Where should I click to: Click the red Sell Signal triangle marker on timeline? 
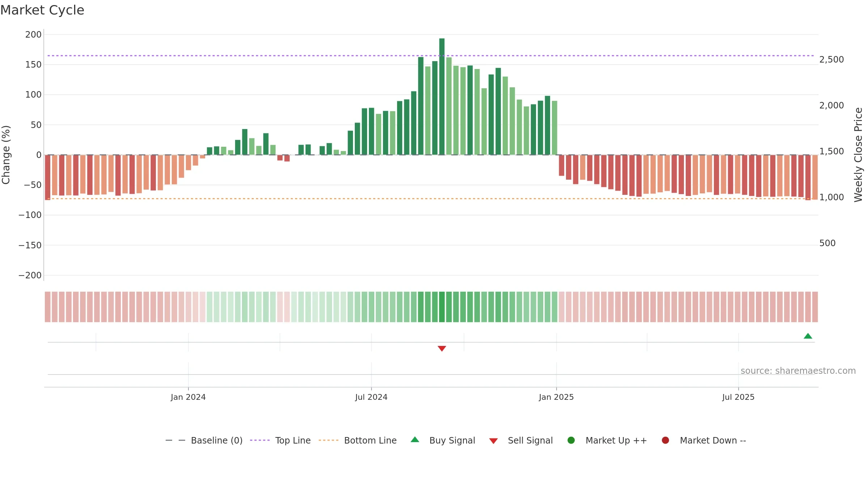coord(442,348)
